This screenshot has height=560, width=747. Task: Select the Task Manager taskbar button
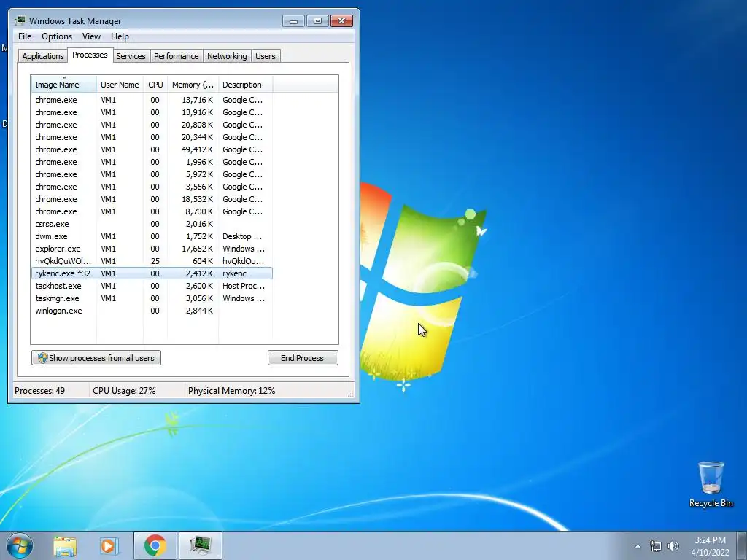200,545
